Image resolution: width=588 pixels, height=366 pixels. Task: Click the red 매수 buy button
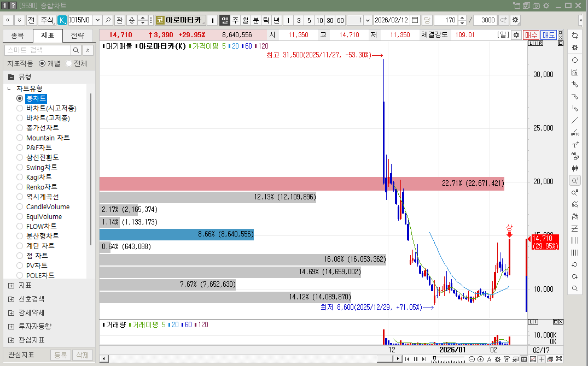(531, 35)
